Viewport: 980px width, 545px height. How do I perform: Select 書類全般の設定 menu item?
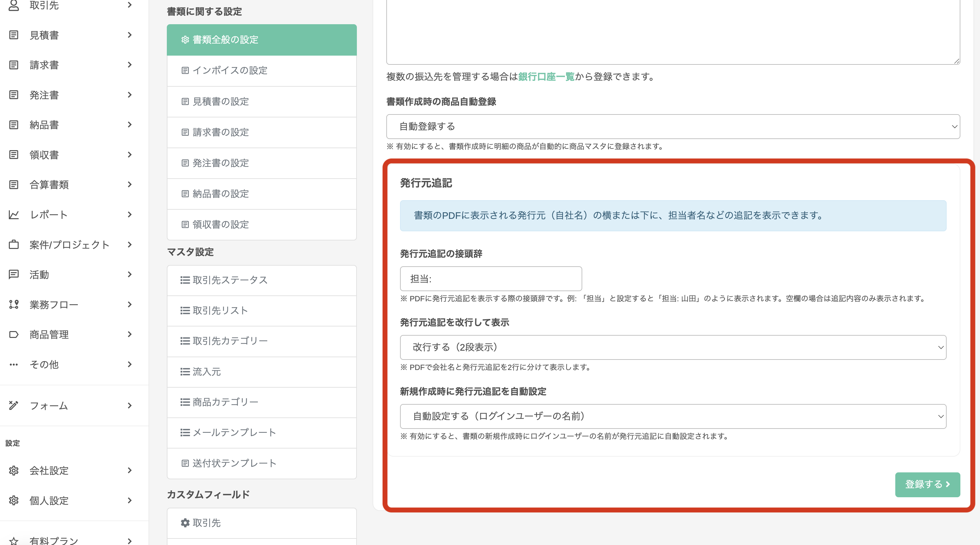(x=262, y=40)
